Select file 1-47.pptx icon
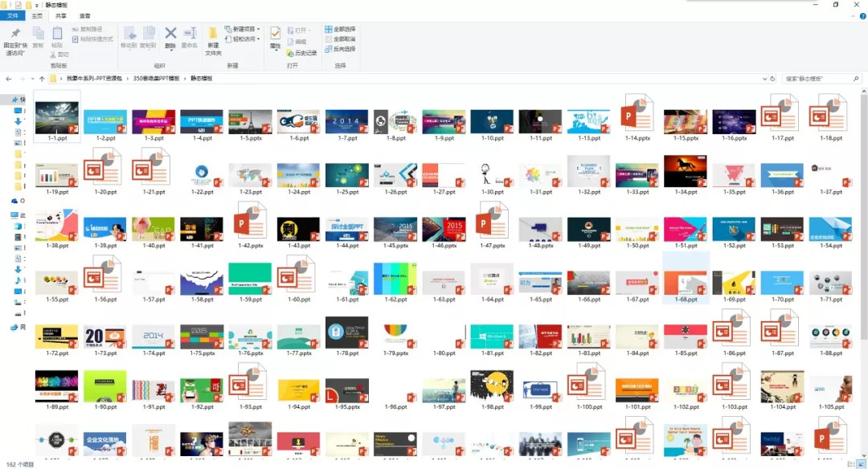868x469 pixels. 492,221
